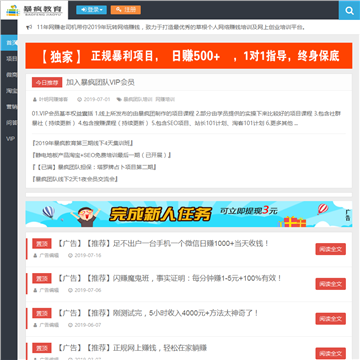Select VIP in the left sidebar
The width and height of the screenshot is (360, 360).
pos(9,139)
